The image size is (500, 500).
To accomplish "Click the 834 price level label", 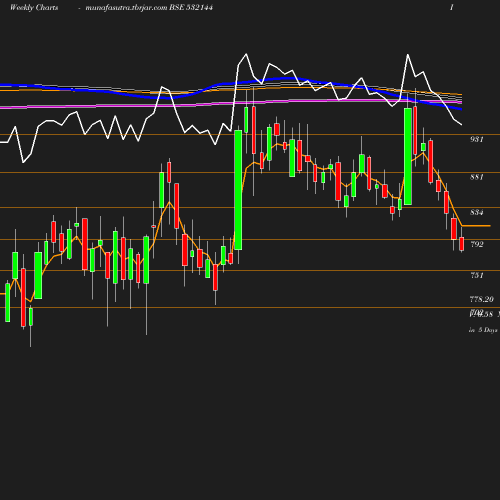I will click(x=477, y=212).
